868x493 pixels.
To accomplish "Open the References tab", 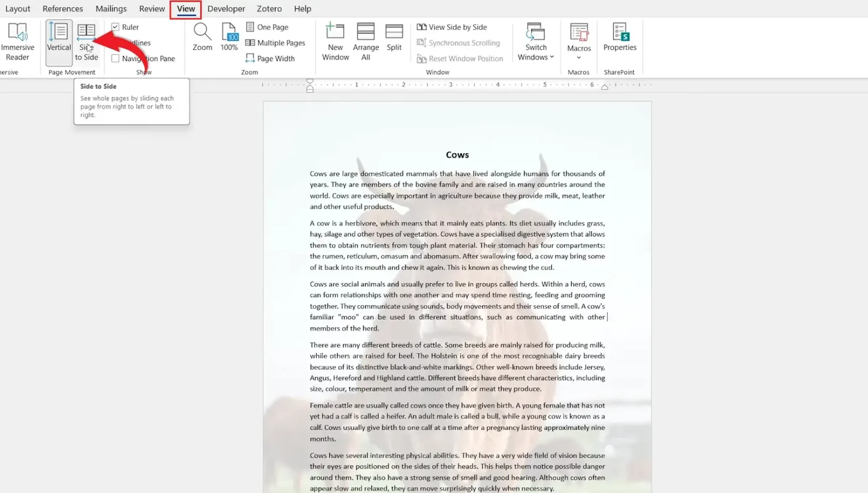I will click(63, 9).
